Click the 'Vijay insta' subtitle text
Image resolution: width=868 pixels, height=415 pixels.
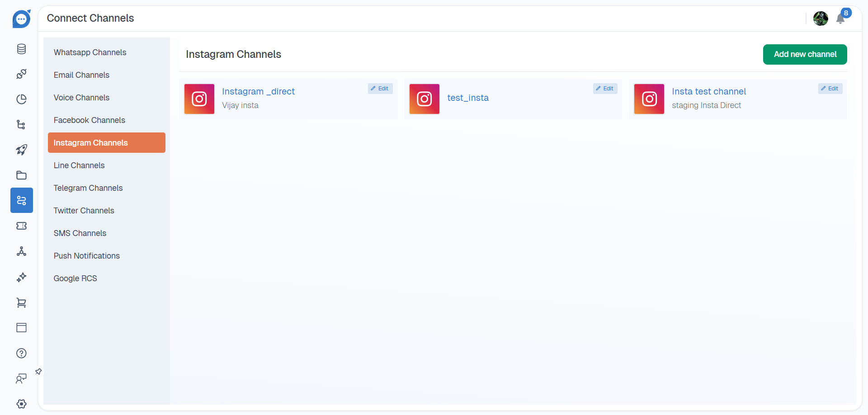click(x=240, y=105)
